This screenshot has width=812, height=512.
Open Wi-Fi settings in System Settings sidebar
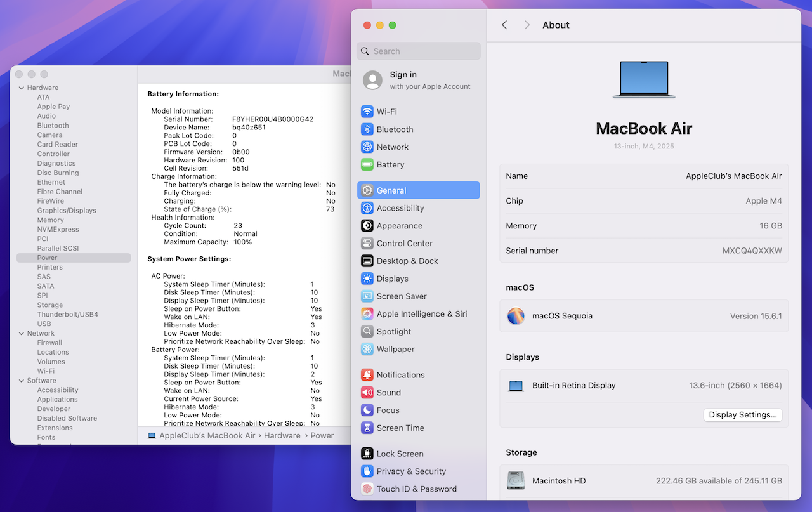click(419, 112)
